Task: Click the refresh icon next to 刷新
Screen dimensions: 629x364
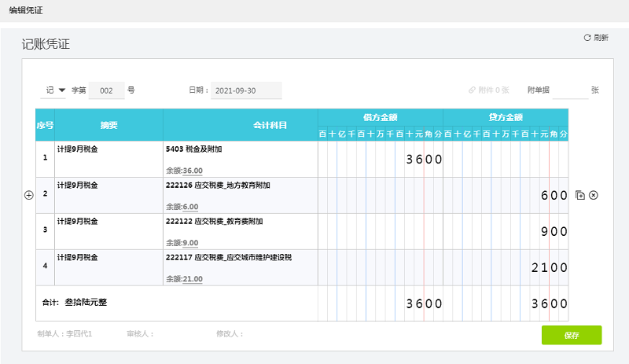Action: 587,38
